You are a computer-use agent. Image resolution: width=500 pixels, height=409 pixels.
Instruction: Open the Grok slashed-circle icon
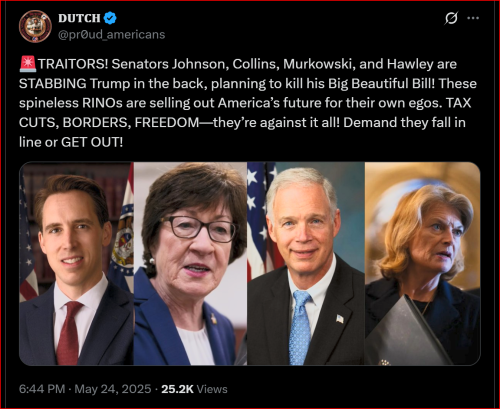coord(451,18)
